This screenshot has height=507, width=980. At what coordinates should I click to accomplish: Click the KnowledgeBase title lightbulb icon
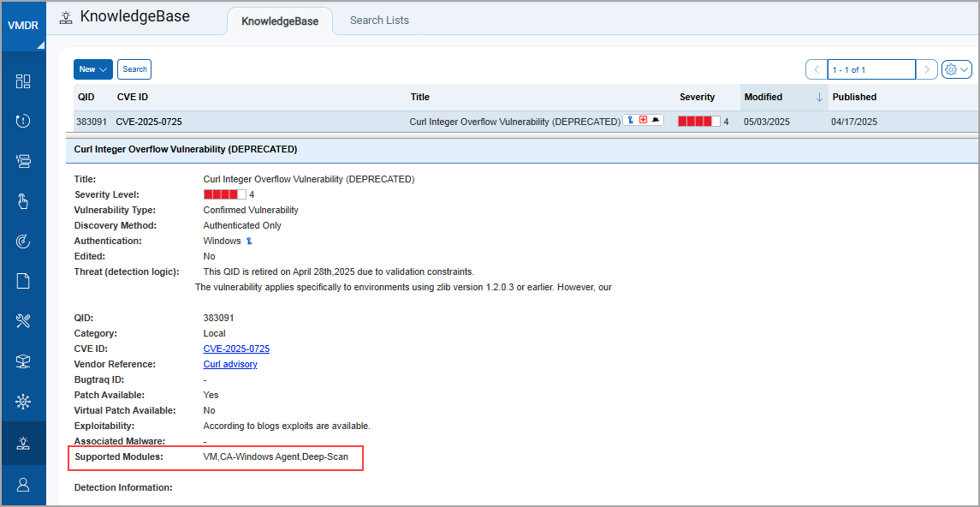66,17
